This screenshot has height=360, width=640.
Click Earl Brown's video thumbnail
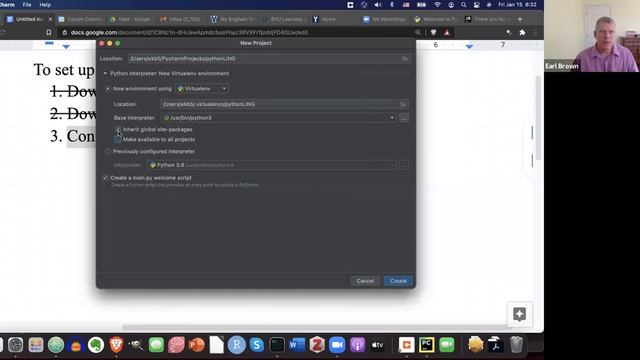(592, 36)
